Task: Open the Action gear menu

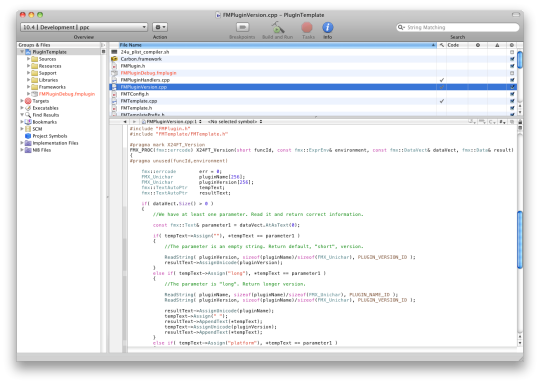Action: 160,27
